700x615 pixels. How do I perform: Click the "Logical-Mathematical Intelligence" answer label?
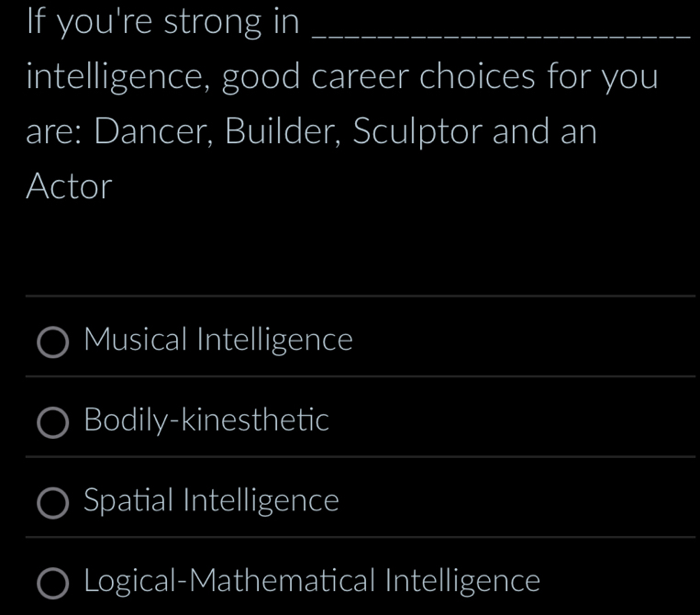click(312, 581)
